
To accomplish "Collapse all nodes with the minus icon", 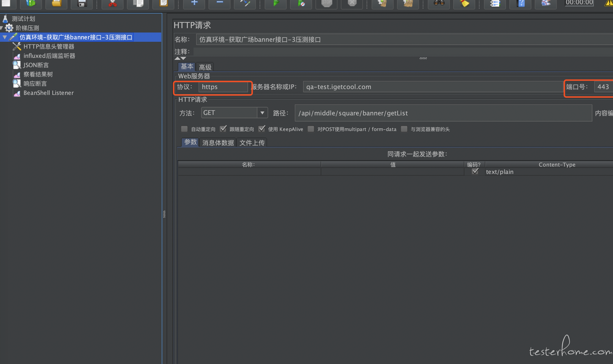I will [x=220, y=3].
